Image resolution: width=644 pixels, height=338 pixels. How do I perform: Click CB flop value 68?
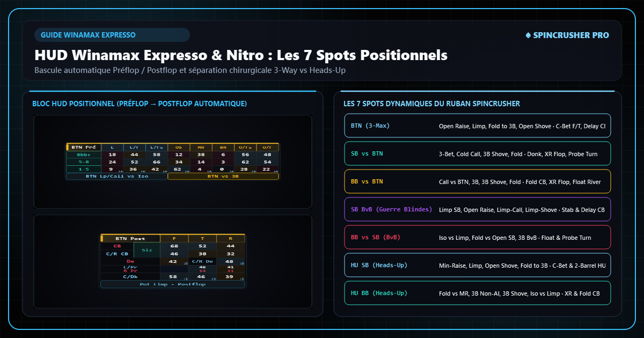pyautogui.click(x=174, y=246)
